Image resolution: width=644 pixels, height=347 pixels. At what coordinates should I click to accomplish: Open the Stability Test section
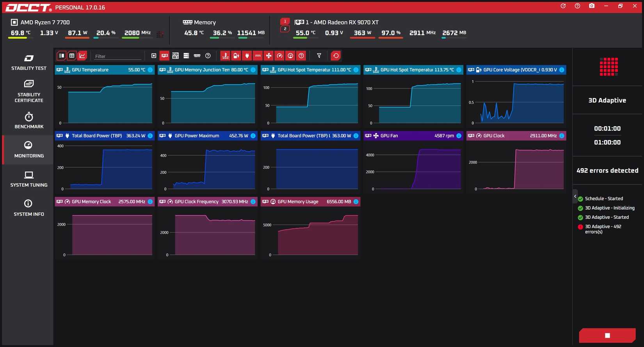tap(28, 62)
